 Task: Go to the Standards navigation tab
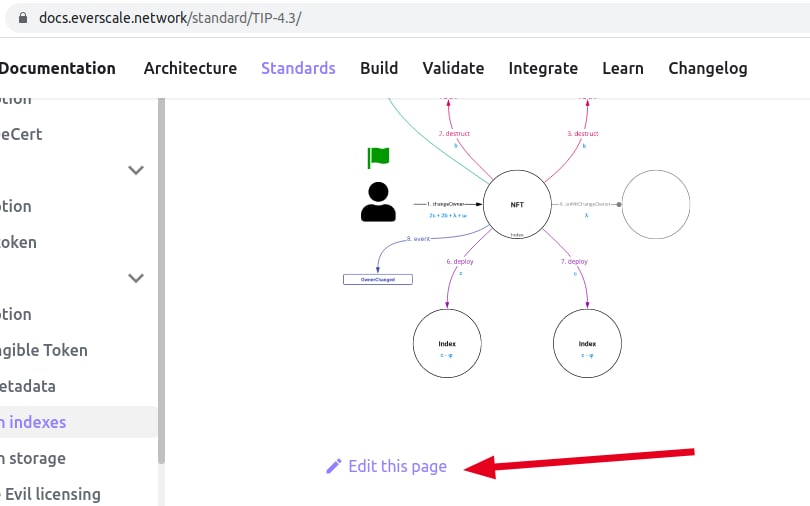[298, 68]
